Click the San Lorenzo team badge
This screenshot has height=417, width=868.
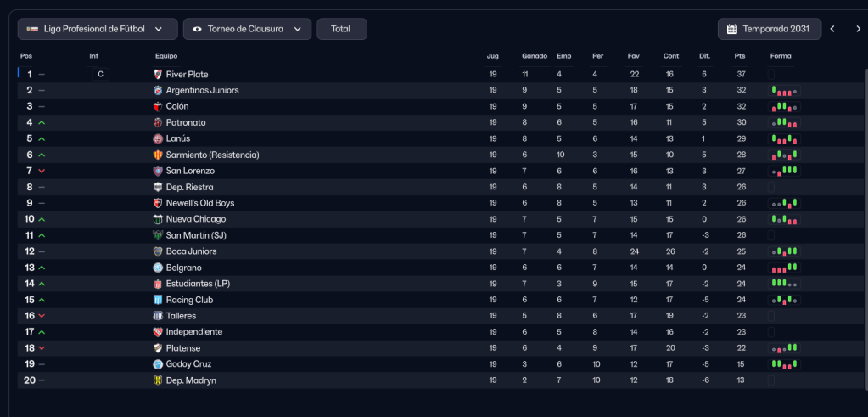click(x=157, y=171)
